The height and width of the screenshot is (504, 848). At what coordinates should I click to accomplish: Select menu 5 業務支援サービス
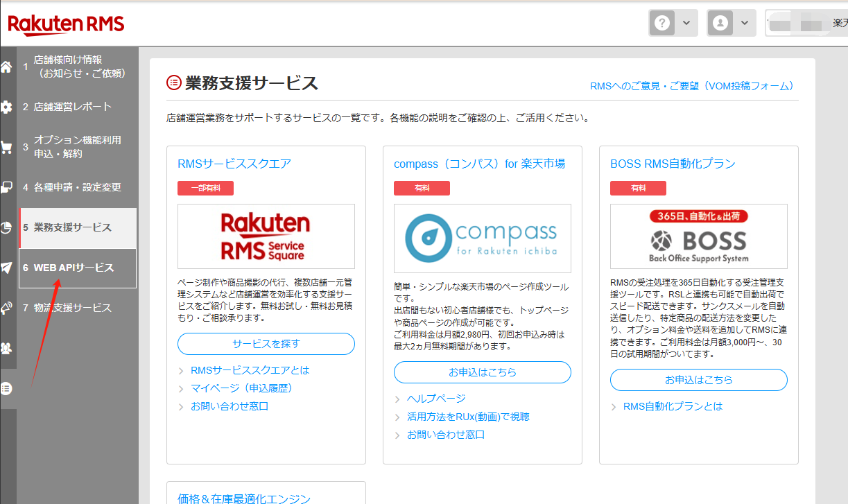tap(77, 227)
